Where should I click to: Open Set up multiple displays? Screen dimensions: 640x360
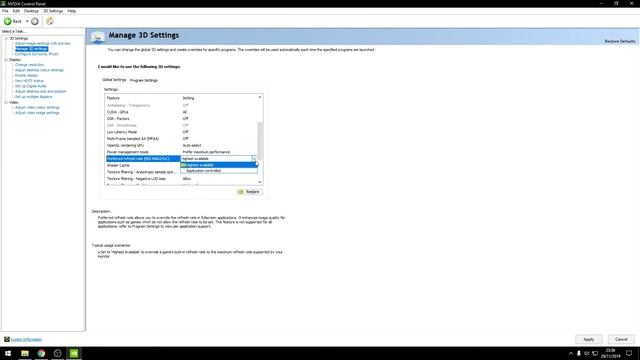[33, 97]
